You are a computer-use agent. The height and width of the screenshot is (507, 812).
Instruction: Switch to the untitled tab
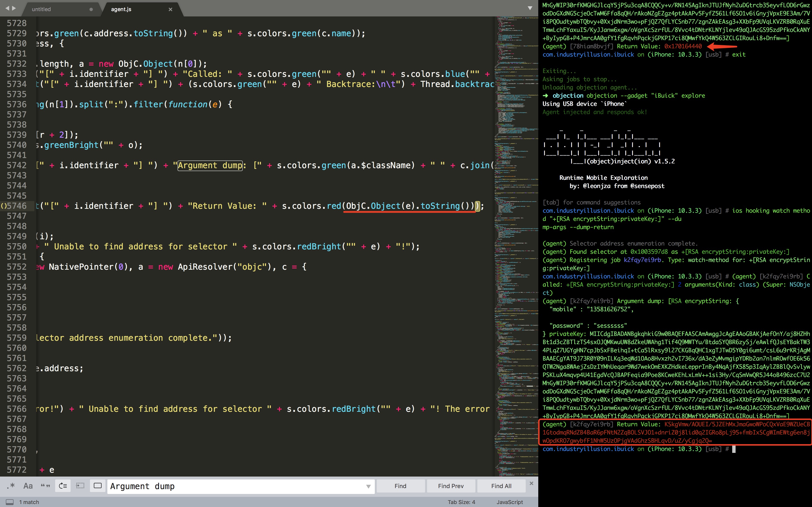tap(41, 9)
